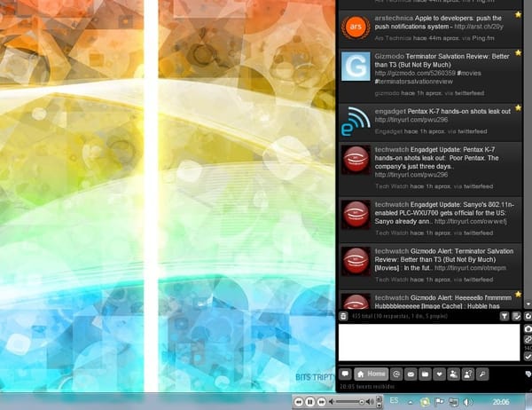Click the shorten link chain icon
This screenshot has width=532, height=410.
pos(528,340)
